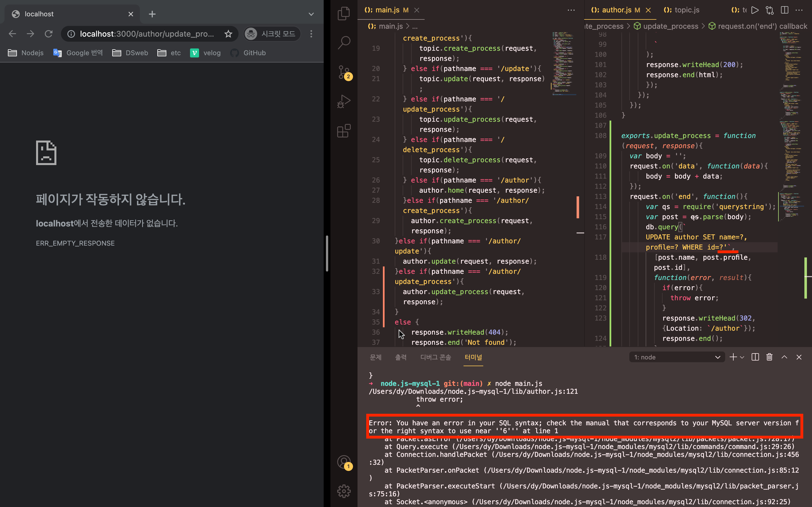Viewport: 812px width, 507px height.
Task: Kill the terminal with trash icon
Action: click(769, 357)
